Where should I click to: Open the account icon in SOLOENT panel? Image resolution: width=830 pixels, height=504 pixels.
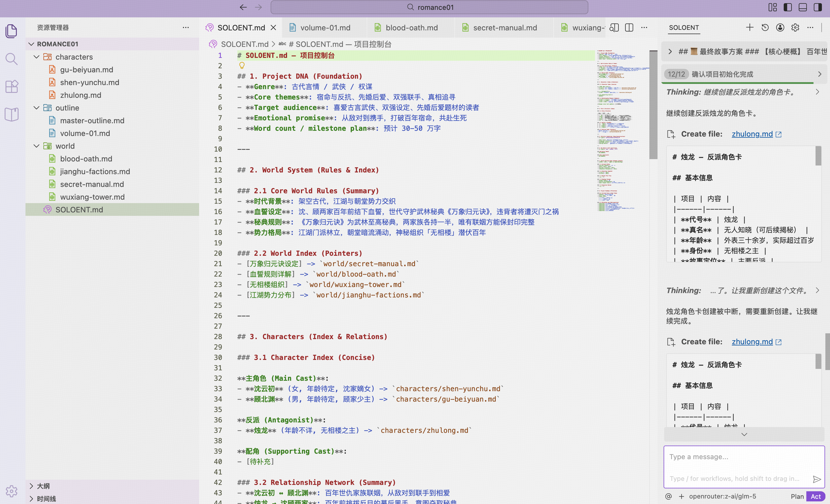click(x=780, y=27)
